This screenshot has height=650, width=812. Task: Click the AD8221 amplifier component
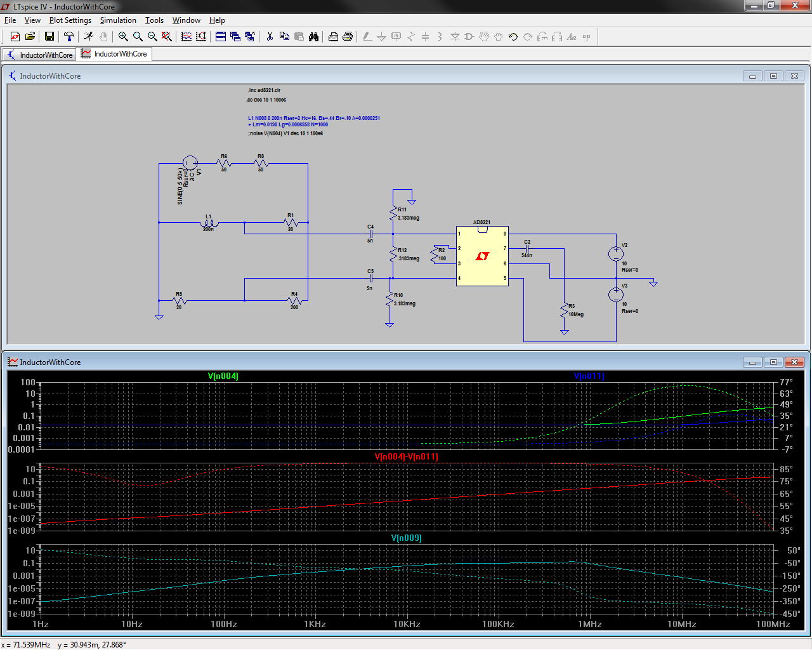point(482,256)
